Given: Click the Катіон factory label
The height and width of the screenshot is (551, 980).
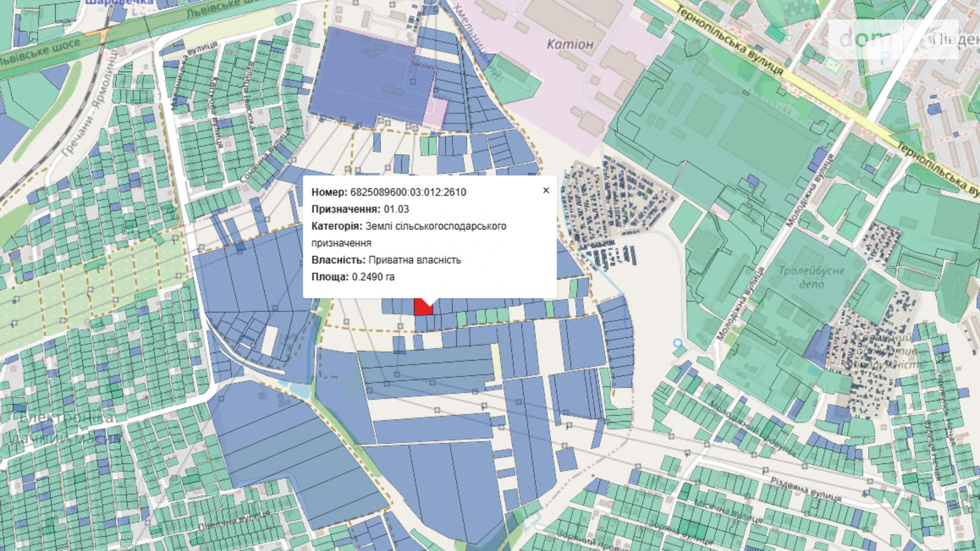Looking at the screenshot, I should (x=570, y=44).
